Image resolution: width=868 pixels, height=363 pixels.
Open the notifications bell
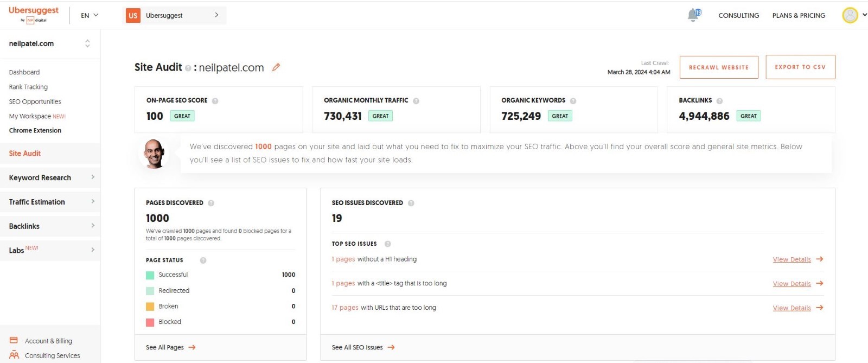pyautogui.click(x=694, y=15)
